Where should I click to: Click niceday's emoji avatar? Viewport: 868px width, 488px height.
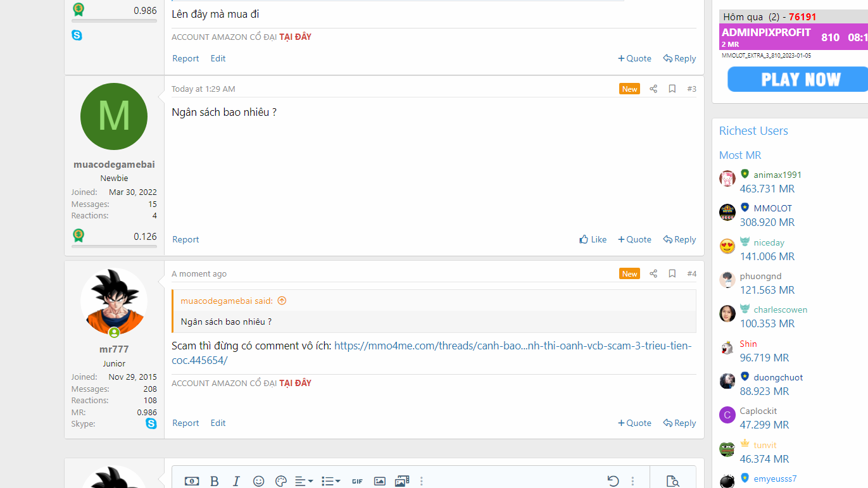(727, 246)
